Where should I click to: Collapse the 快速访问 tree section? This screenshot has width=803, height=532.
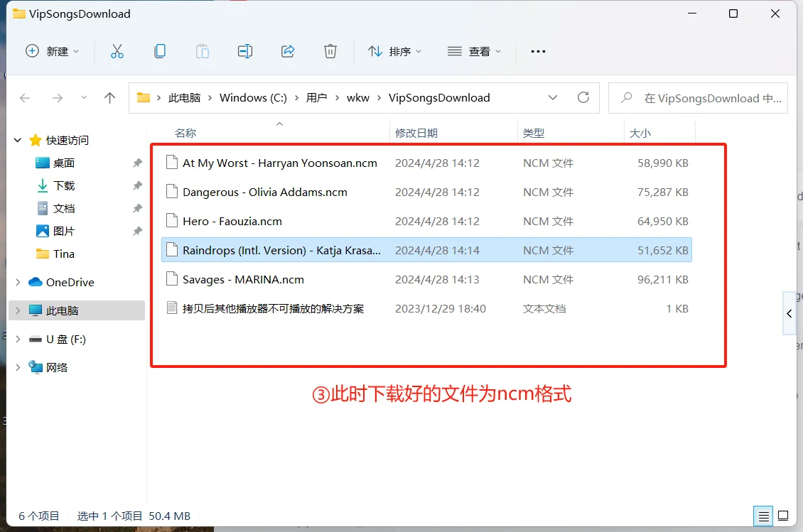(18, 140)
